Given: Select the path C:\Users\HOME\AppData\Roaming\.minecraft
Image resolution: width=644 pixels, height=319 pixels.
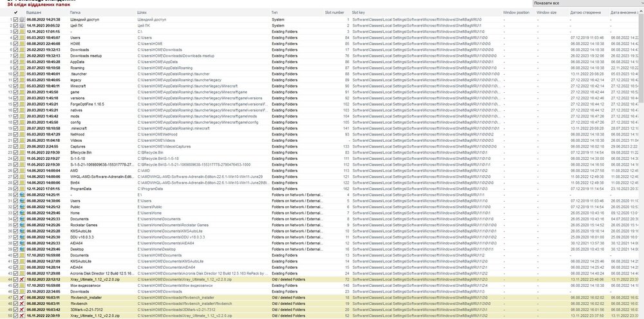Looking at the screenshot, I should 173,128.
